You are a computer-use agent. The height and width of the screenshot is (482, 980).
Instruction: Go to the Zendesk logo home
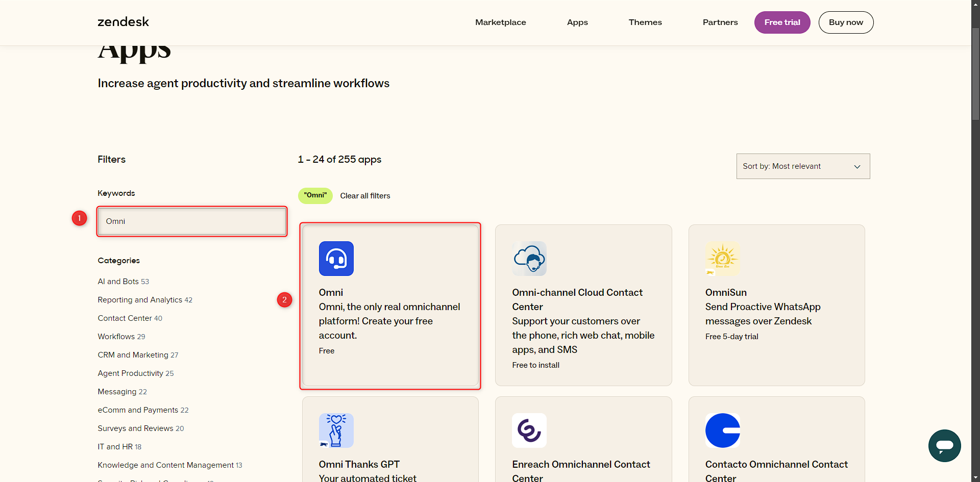pos(124,22)
